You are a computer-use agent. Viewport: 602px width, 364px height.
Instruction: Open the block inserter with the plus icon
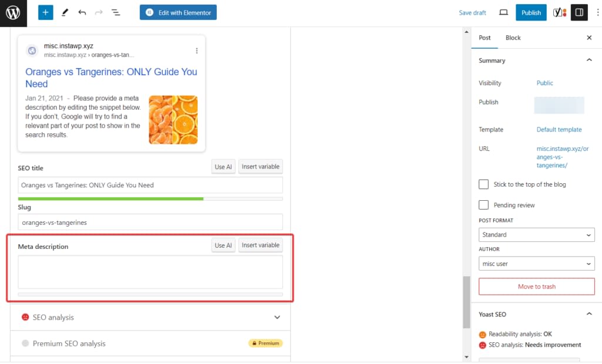(x=45, y=12)
